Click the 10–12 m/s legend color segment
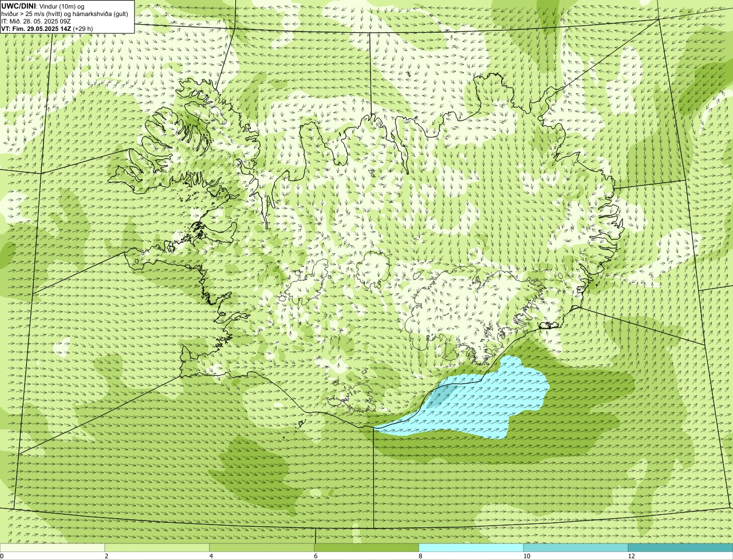Viewport: 733px width, 560px height. point(576,548)
